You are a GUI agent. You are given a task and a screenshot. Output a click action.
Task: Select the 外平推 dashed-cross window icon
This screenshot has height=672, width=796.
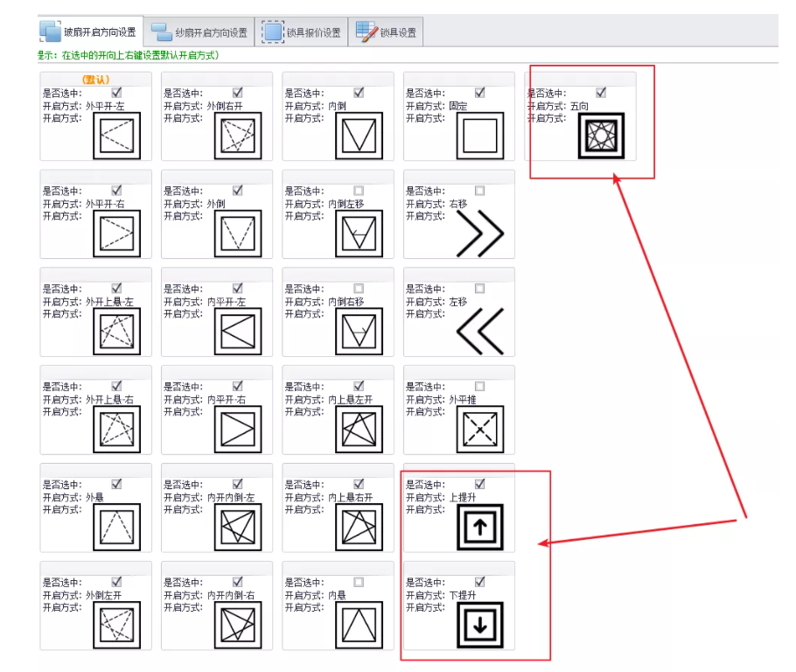coord(479,430)
